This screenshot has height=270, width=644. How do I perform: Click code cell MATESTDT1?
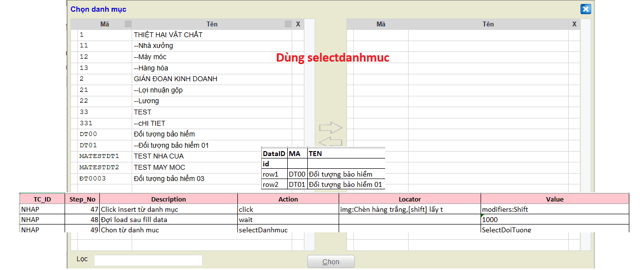105,157
